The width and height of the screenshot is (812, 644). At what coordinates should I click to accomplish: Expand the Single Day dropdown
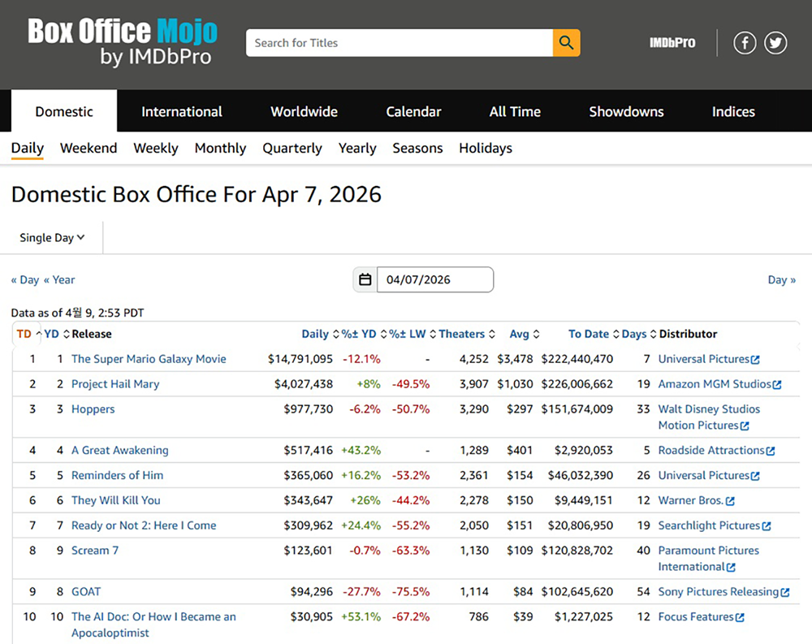tap(52, 238)
